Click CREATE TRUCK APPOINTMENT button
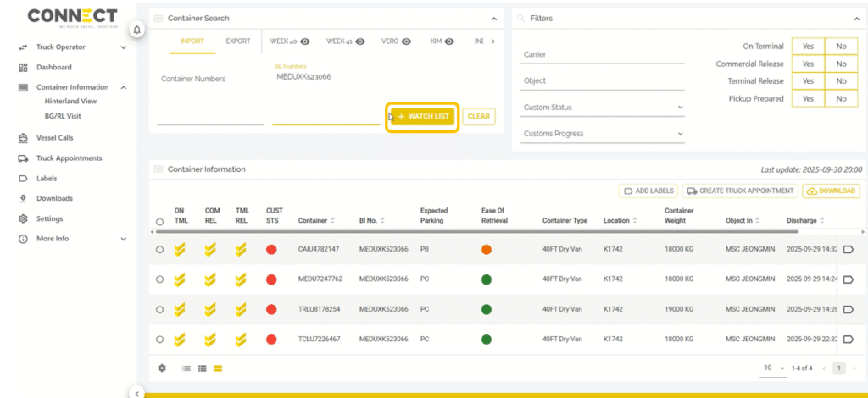Screen dimensions: 868x398 pos(739,191)
